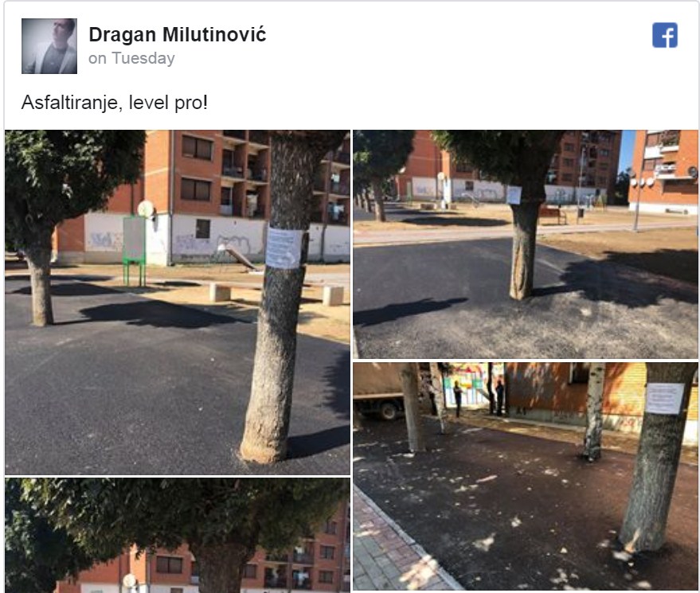Viewport: 700px width, 593px height.
Task: Click the red bench in top-right photo
Action: click(x=552, y=215)
